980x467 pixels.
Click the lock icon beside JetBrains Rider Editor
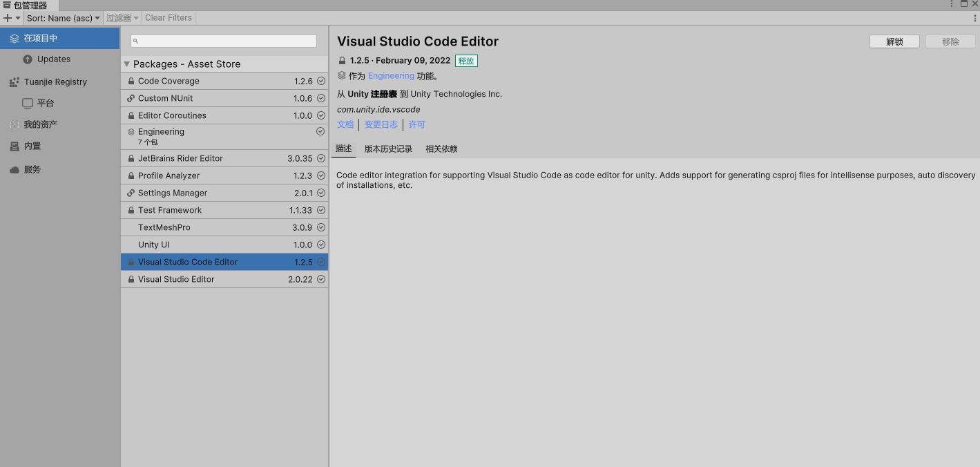tap(131, 158)
